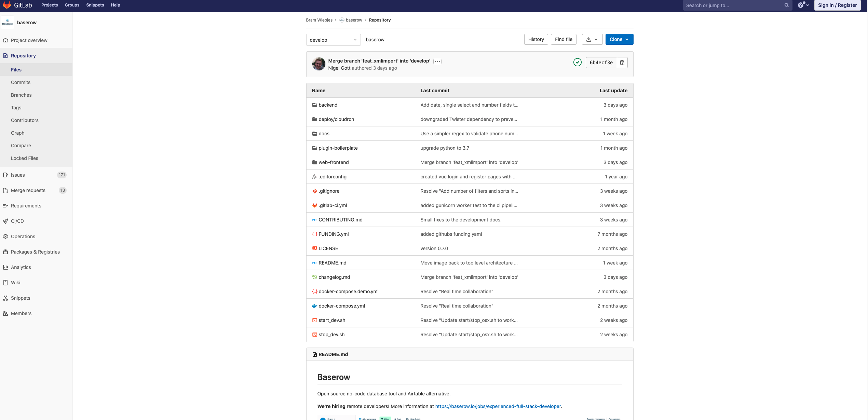Open the Merge requests sidebar item
The width and height of the screenshot is (868, 420).
pyautogui.click(x=28, y=190)
